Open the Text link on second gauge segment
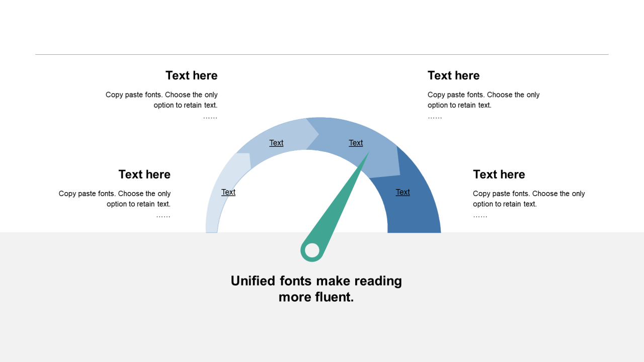The height and width of the screenshot is (362, 644). (x=276, y=143)
